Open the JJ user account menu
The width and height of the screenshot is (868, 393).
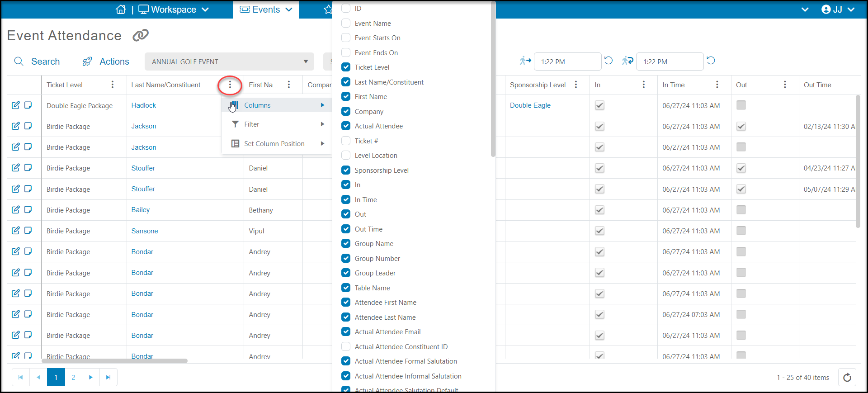click(x=838, y=9)
